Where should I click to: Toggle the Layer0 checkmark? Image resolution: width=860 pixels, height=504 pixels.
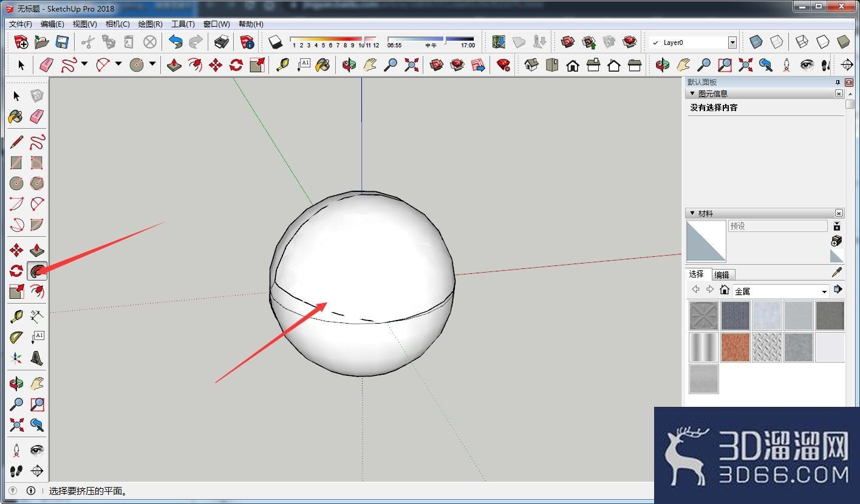655,43
